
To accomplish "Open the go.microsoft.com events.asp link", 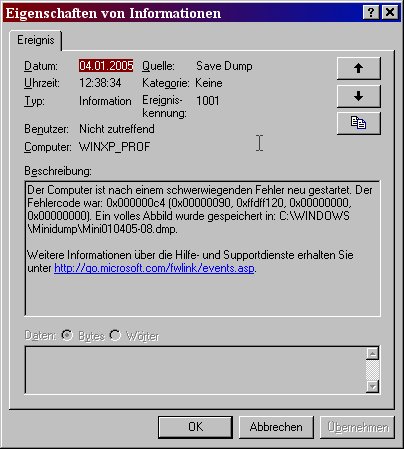I will (x=154, y=268).
